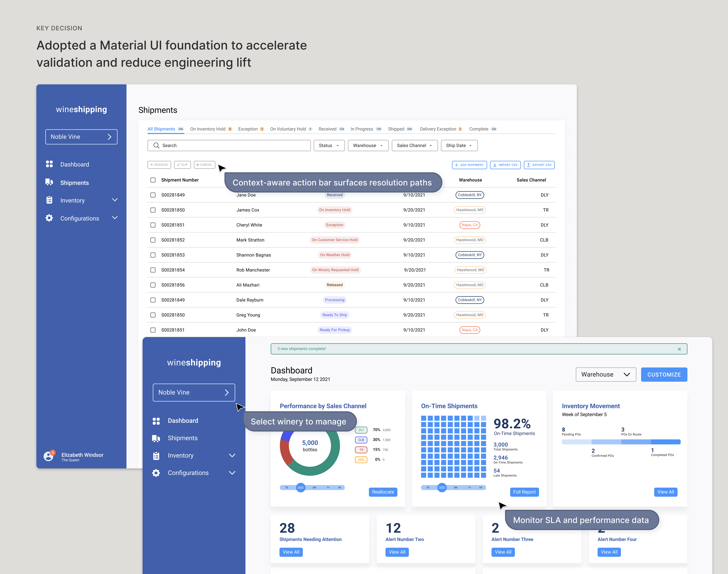Viewport: 728px width, 574px height.
Task: Click the Customize button on the Dashboard
Action: click(664, 374)
